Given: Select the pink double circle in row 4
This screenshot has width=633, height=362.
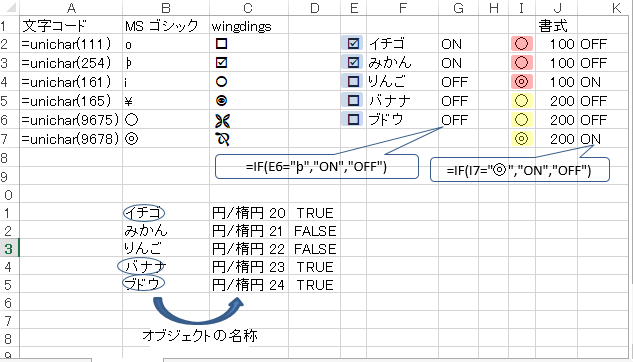Looking at the screenshot, I should (x=522, y=82).
